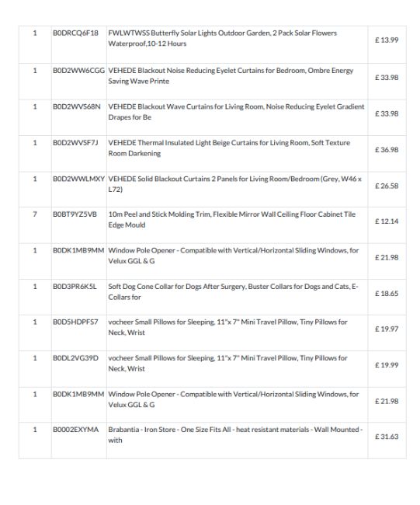The image size is (420, 505).
Task: Select the £ 36.98 price
Action: pyautogui.click(x=387, y=150)
